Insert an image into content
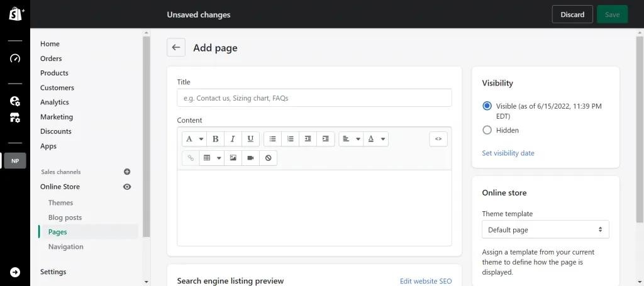Screen dimensions: 644x286 [x=233, y=158]
